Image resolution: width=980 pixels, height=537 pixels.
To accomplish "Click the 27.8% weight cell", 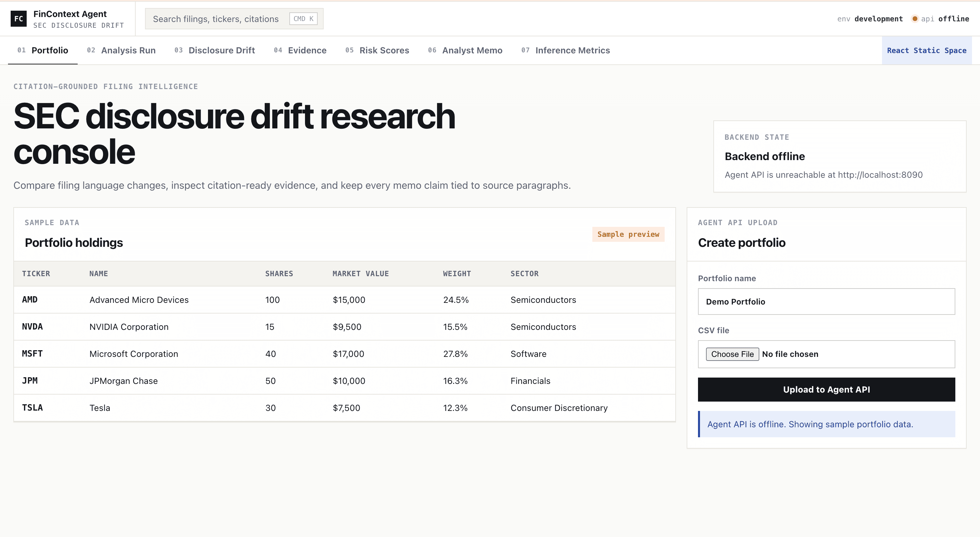I will (x=455, y=354).
